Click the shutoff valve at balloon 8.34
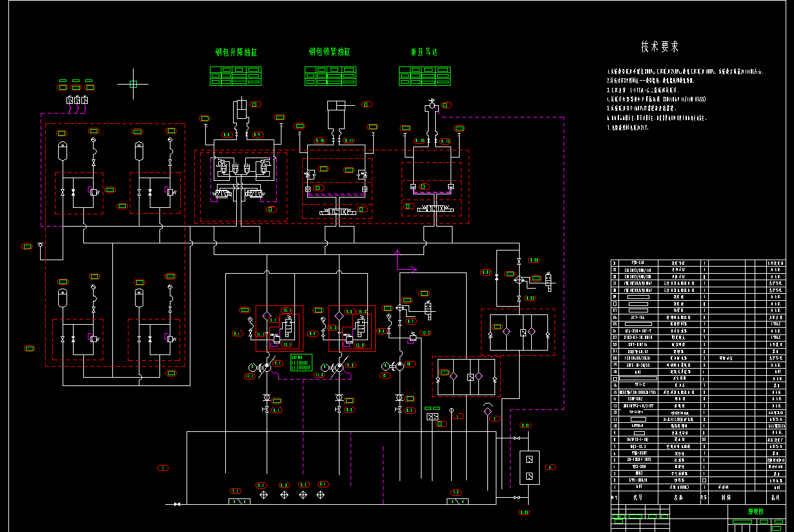 tap(516, 438)
